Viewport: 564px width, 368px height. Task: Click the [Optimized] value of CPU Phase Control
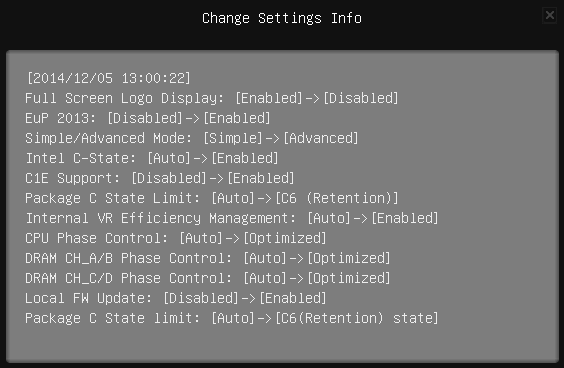tap(285, 238)
